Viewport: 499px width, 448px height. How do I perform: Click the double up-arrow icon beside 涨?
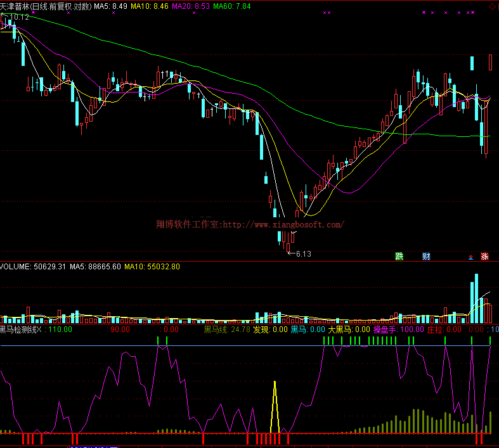470,257
